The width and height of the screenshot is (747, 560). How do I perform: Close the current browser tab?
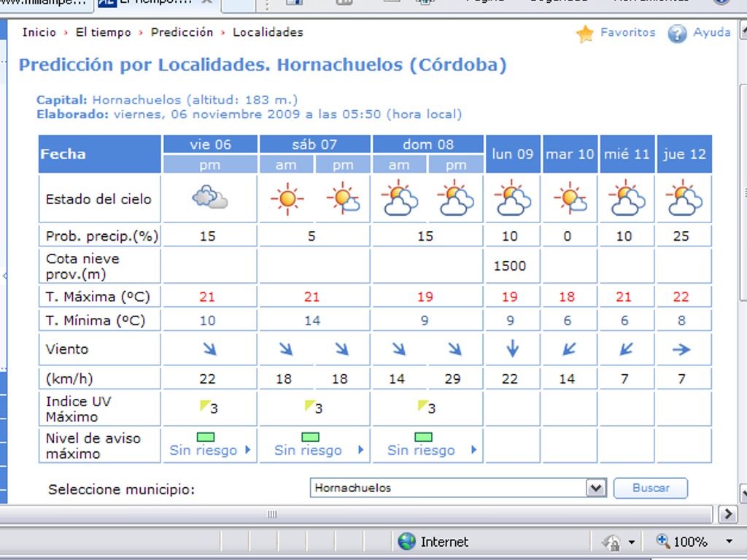[206, 2]
